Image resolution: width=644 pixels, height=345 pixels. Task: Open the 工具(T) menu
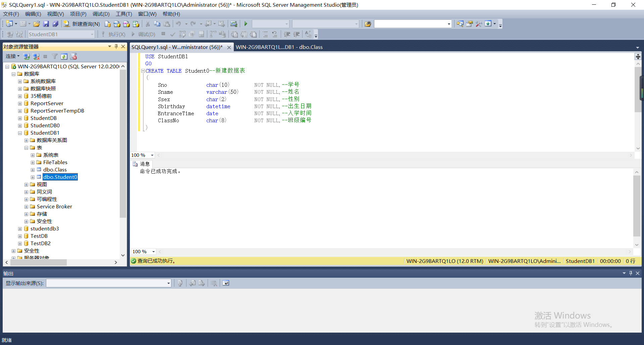point(124,14)
